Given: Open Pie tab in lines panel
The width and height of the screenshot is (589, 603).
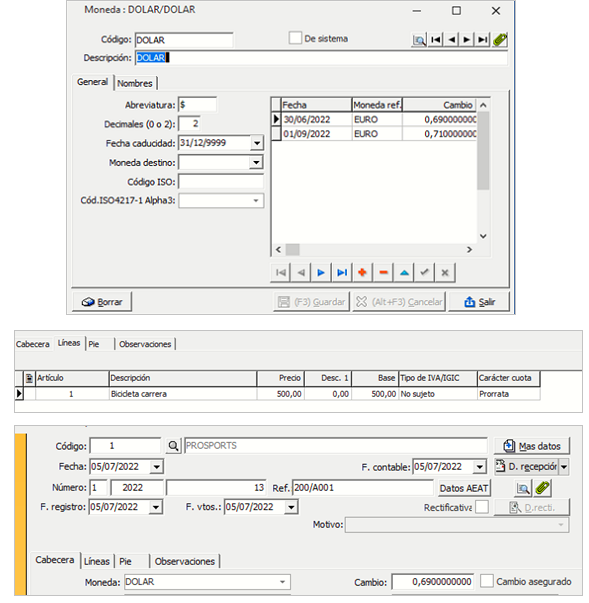Looking at the screenshot, I should [94, 344].
